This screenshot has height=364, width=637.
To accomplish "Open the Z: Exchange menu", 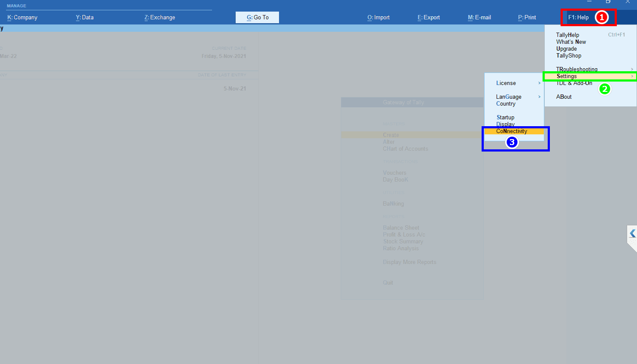I will 160,18.
